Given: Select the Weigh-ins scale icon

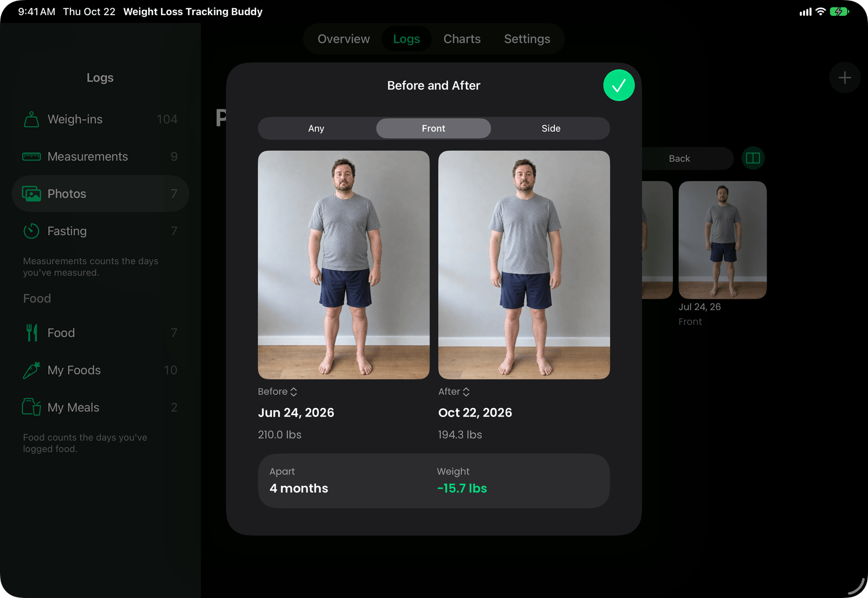Looking at the screenshot, I should 31,119.
